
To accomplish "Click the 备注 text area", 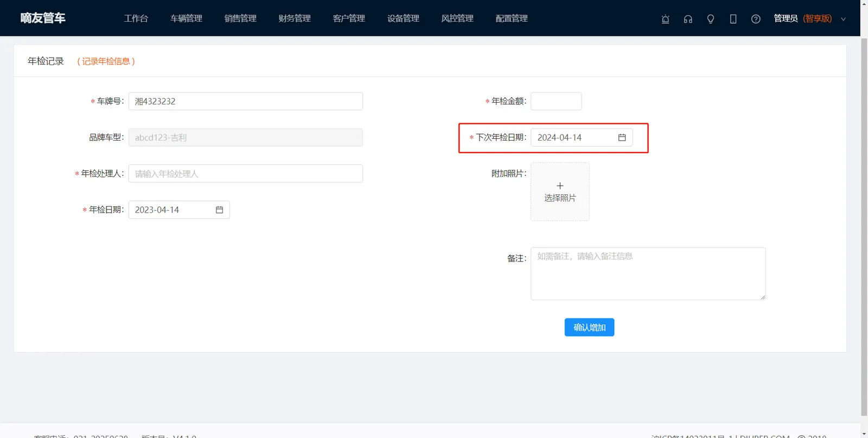I will coord(648,274).
